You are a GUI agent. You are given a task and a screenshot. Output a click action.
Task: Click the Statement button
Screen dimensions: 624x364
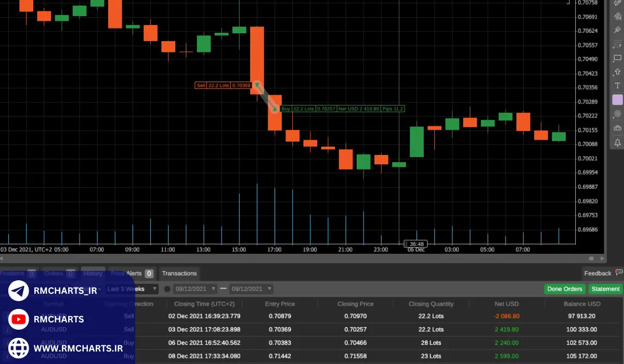(605, 289)
